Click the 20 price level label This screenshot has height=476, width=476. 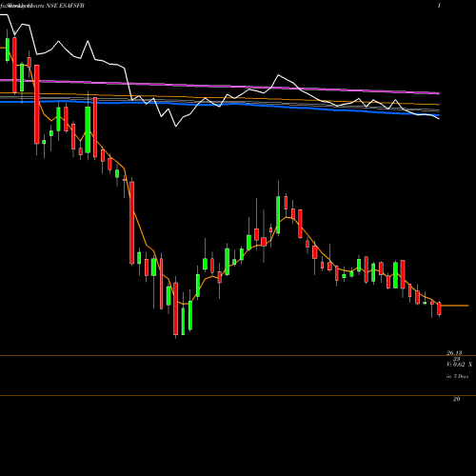[x=456, y=399]
